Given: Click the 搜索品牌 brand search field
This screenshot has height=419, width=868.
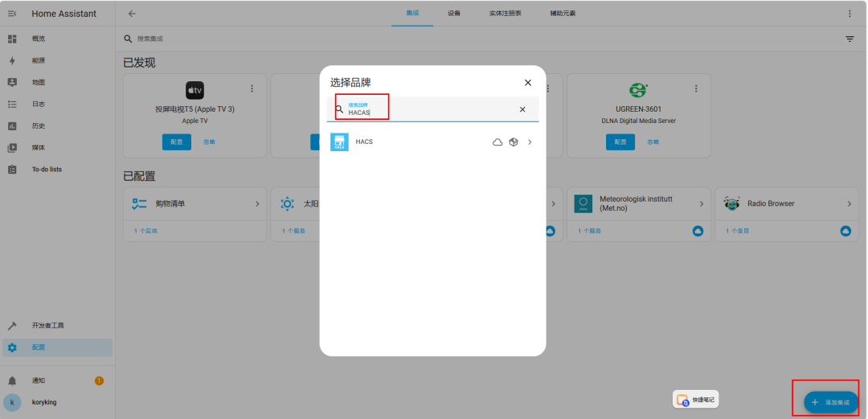Looking at the screenshot, I should 432,109.
